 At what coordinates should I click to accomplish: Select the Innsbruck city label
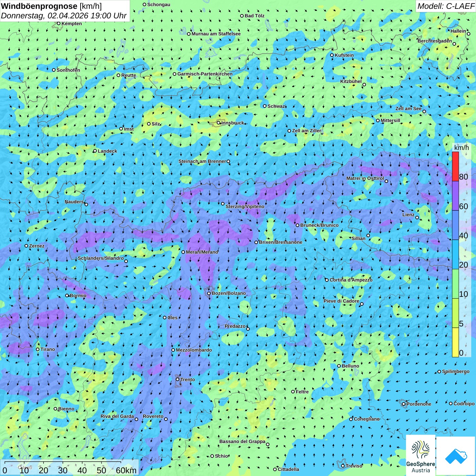tap(233, 123)
